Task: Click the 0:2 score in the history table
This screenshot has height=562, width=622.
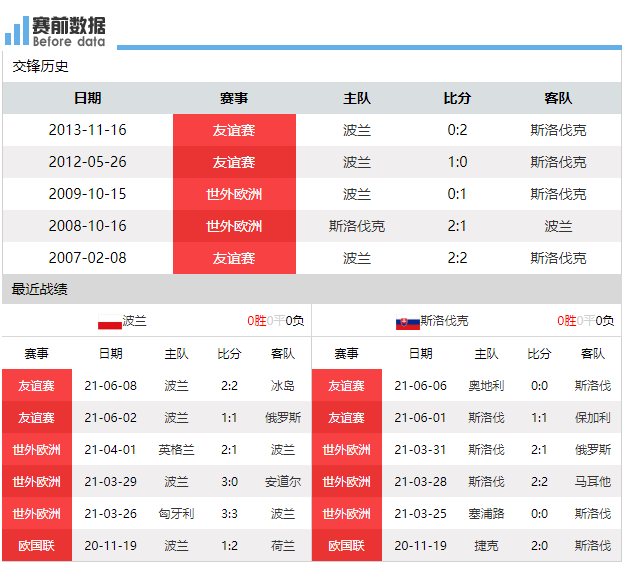Action: coord(457,130)
